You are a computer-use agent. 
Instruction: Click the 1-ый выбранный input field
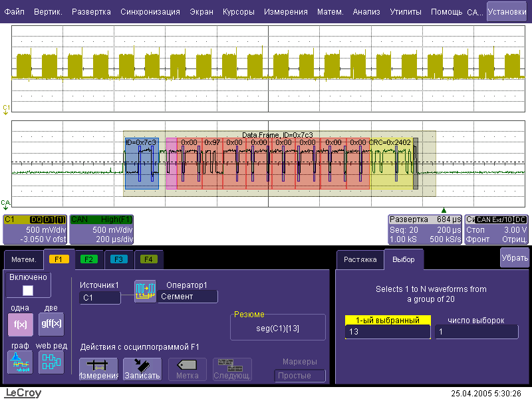[x=387, y=332]
